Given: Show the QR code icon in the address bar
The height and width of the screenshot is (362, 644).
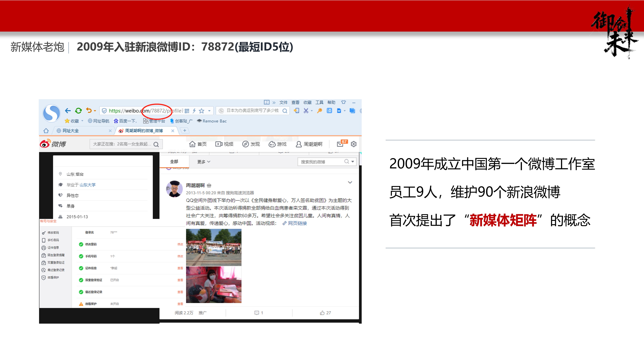Looking at the screenshot, I should point(187,111).
